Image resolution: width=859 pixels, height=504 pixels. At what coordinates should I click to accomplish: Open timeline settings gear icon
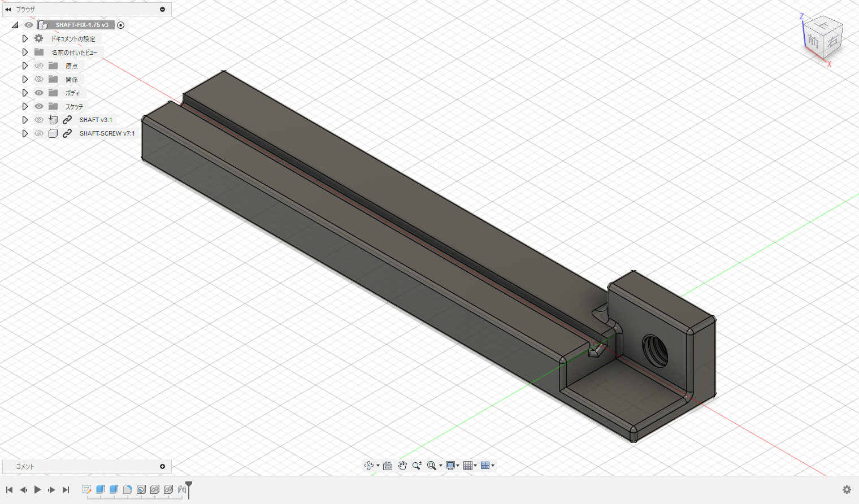point(847,489)
